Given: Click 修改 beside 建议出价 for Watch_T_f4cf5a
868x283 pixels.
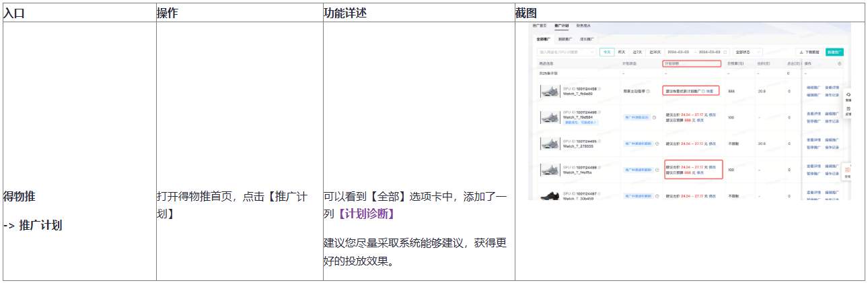Looking at the screenshot, I should (712, 167).
